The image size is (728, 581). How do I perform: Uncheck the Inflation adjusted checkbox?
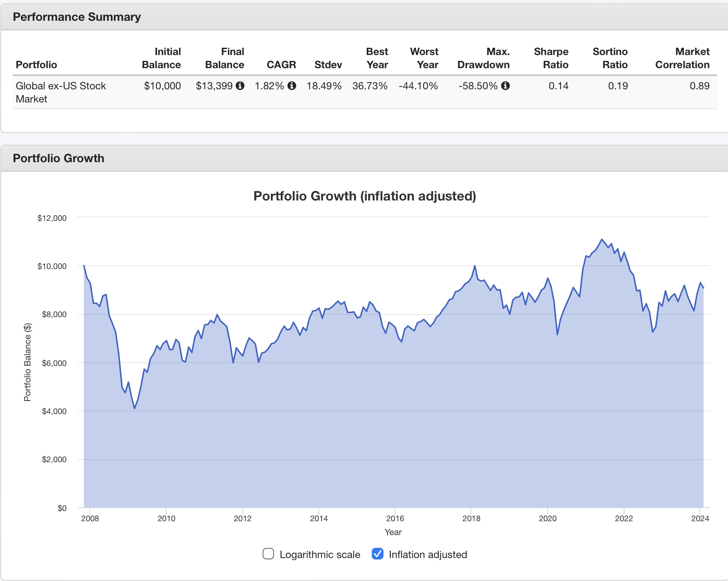coord(378,554)
